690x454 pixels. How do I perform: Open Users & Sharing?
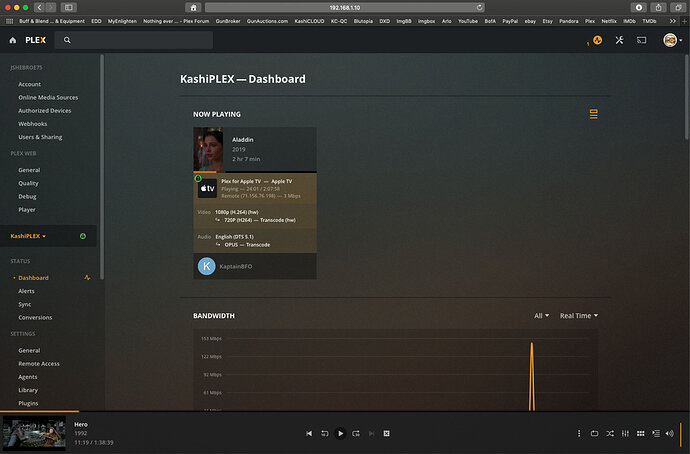pos(40,137)
